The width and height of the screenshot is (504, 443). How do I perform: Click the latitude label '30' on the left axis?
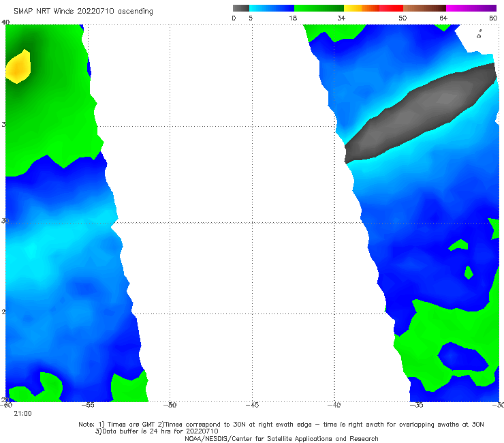click(x=5, y=221)
